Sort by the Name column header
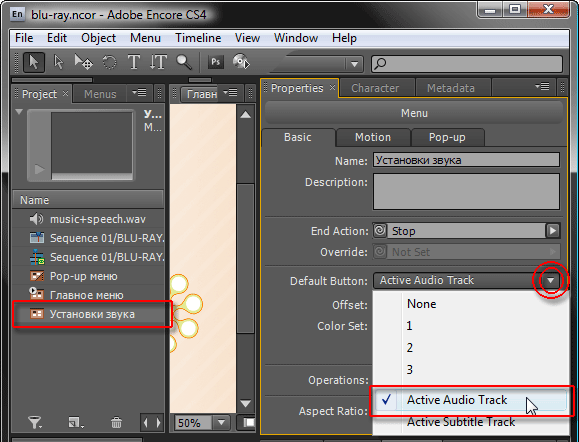This screenshot has width=579, height=442. point(88,200)
